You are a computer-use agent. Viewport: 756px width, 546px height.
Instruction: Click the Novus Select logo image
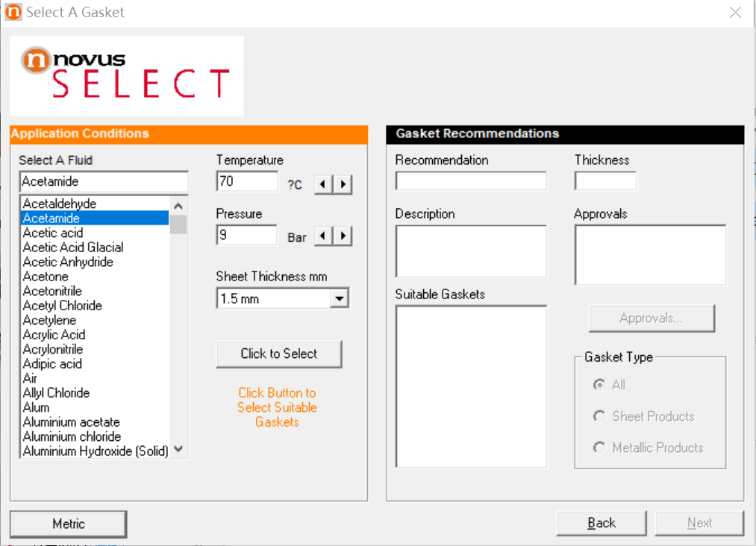[126, 76]
